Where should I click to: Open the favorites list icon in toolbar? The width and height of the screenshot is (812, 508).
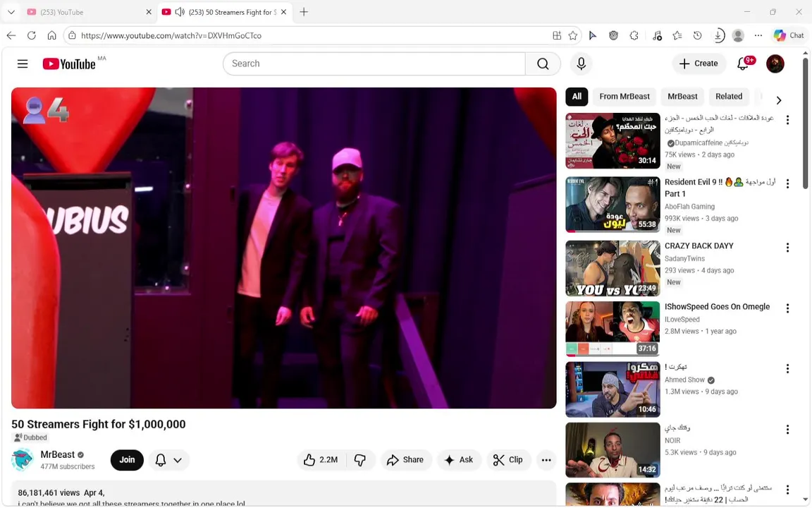[677, 35]
